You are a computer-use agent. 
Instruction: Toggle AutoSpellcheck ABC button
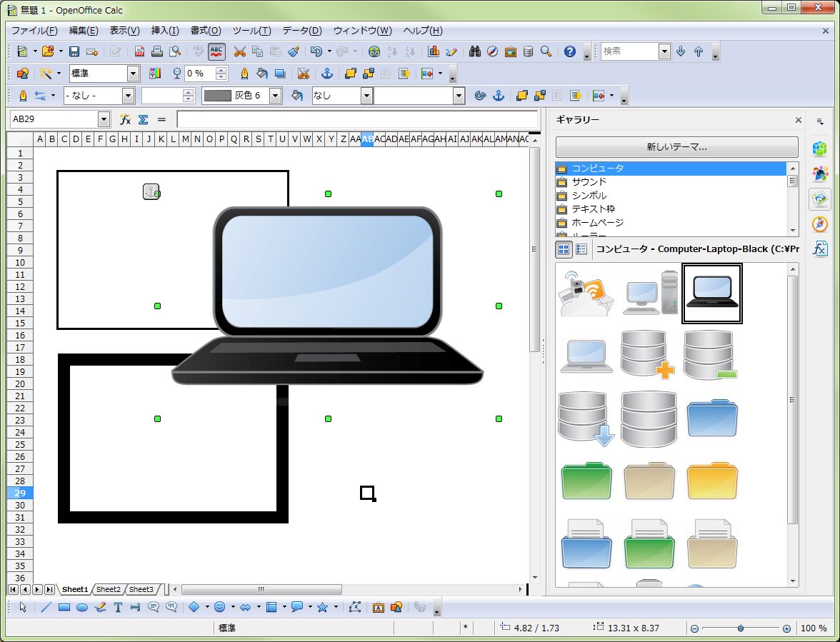[216, 51]
